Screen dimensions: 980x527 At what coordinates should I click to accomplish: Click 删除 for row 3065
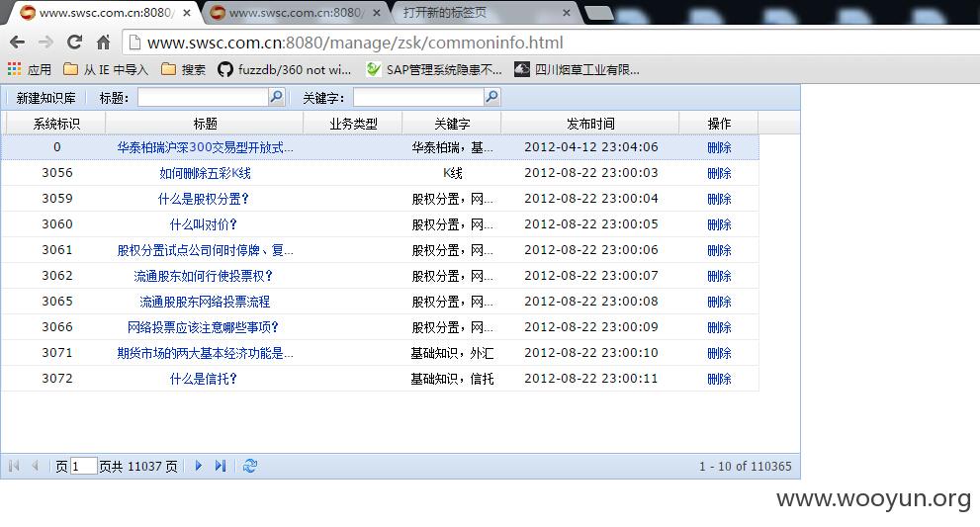(x=719, y=302)
